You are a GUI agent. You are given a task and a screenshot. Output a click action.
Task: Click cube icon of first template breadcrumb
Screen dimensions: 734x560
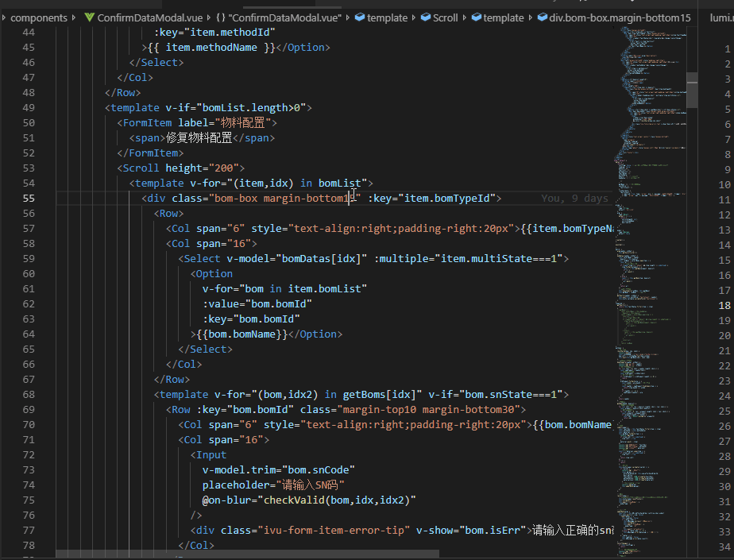click(360, 17)
